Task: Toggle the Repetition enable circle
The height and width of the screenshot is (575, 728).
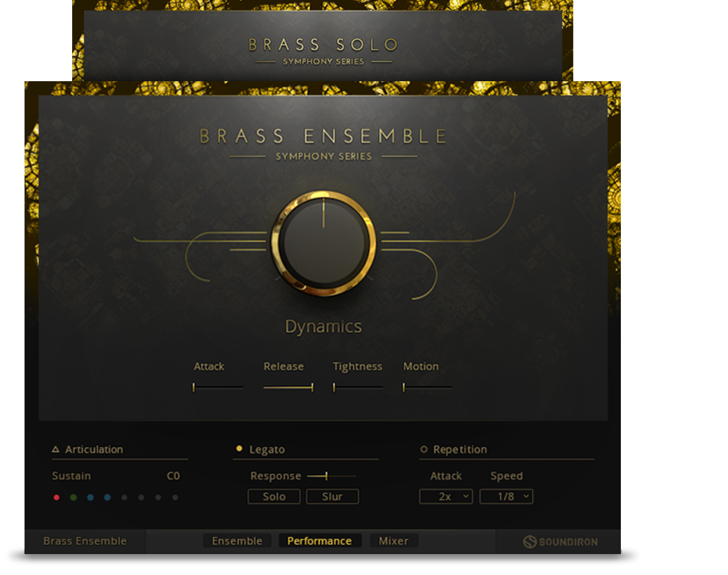Action: (x=423, y=449)
